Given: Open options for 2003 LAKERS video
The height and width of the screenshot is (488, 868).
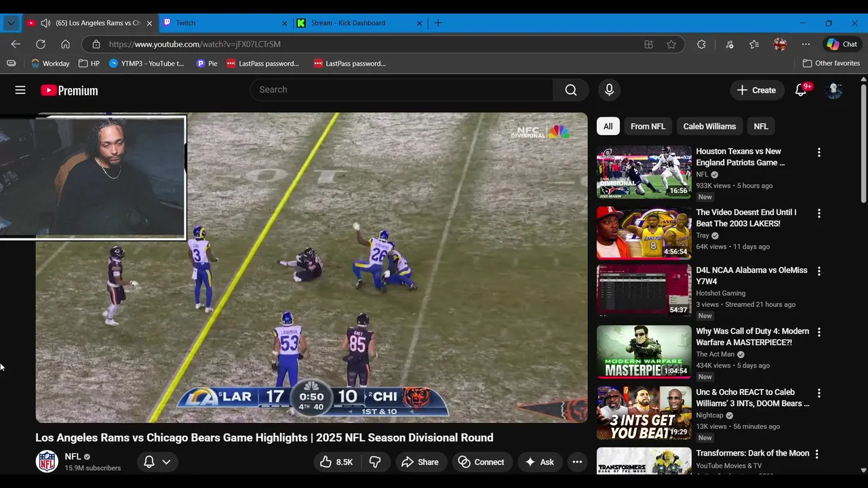Looking at the screenshot, I should [x=818, y=213].
